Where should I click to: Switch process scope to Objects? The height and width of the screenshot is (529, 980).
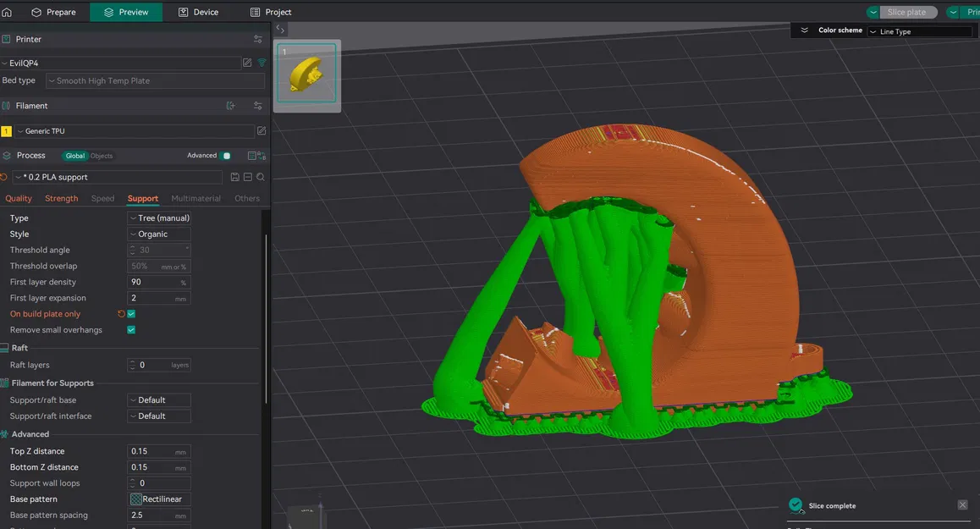(x=102, y=156)
